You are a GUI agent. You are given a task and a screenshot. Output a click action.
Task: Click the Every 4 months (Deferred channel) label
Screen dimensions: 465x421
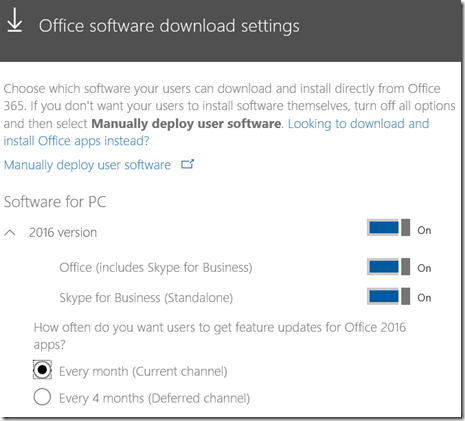tap(155, 398)
